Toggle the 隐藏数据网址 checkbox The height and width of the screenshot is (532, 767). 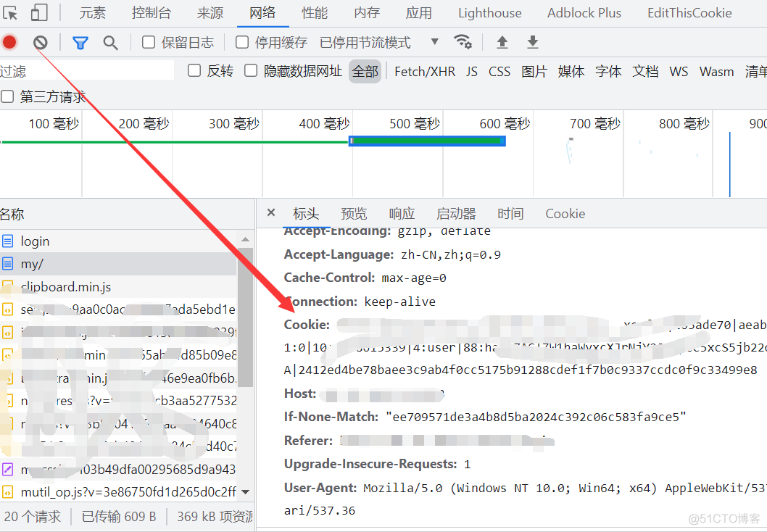[251, 71]
